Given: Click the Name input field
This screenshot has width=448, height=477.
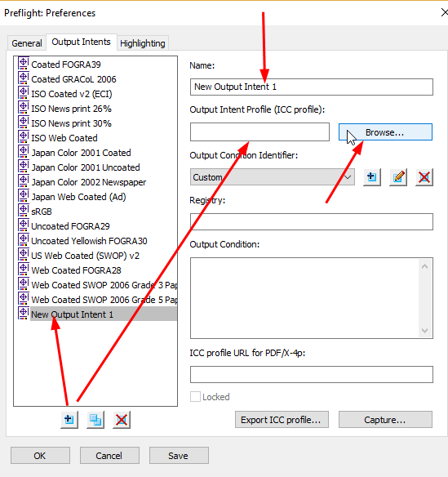Looking at the screenshot, I should 312,87.
